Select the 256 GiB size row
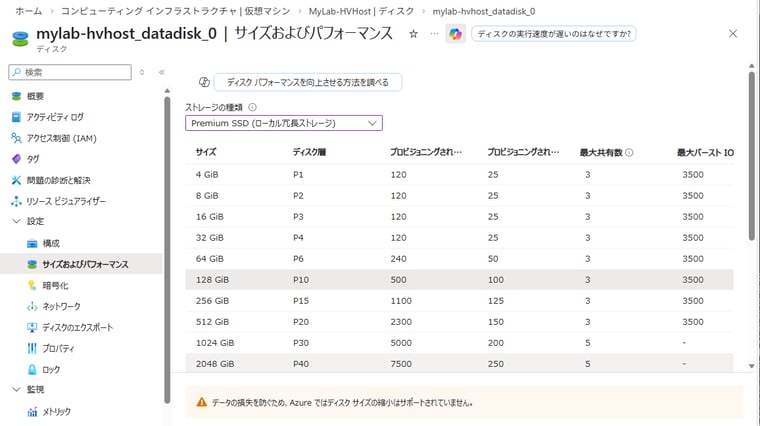Screen dimensions: 760x426 [x=459, y=301]
